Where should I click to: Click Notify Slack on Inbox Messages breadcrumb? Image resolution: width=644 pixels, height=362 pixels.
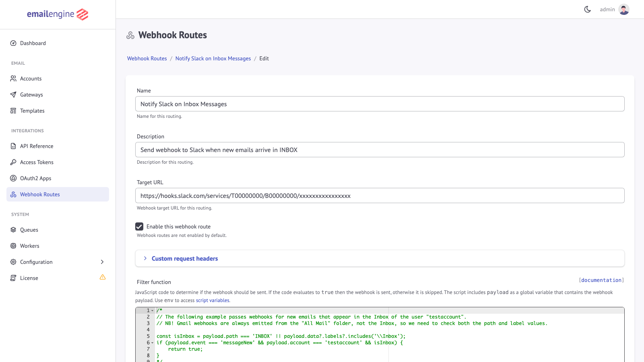pyautogui.click(x=213, y=58)
